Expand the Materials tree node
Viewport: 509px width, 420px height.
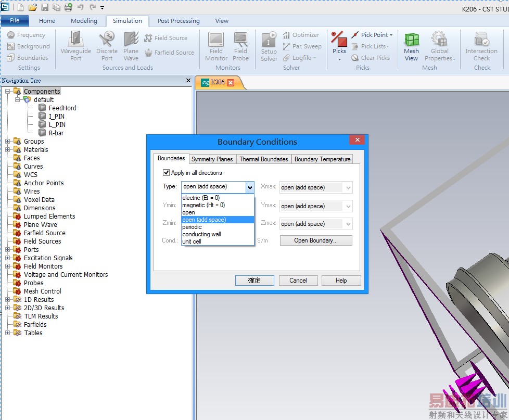pyautogui.click(x=7, y=150)
